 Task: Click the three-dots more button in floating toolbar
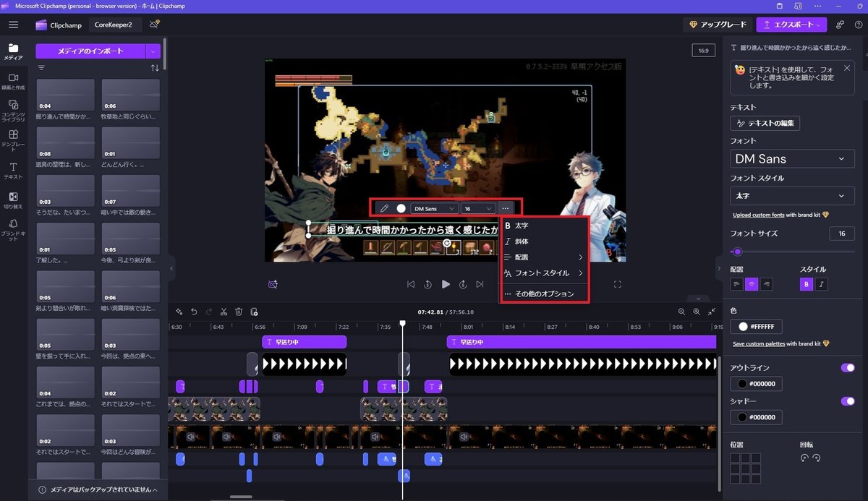pos(506,208)
